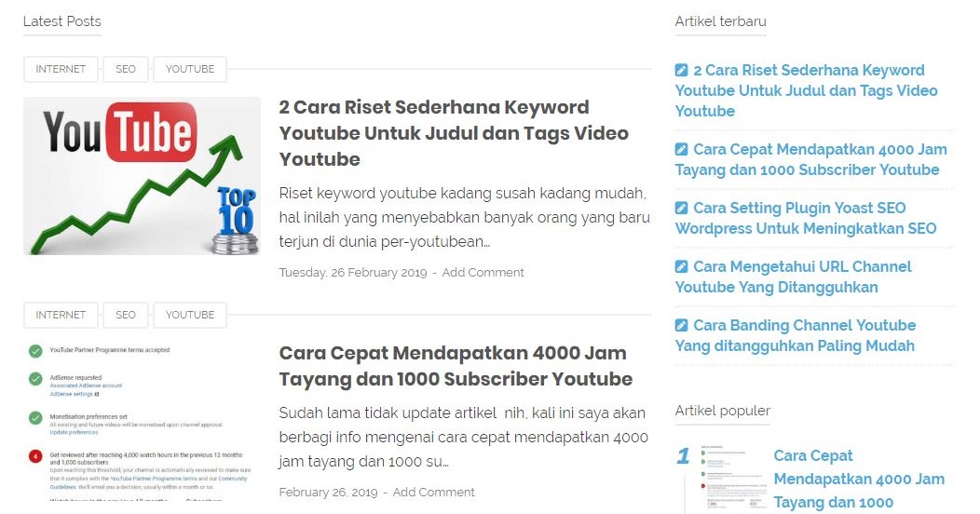Open SEO category tag above YouTube keyword post

pos(126,69)
